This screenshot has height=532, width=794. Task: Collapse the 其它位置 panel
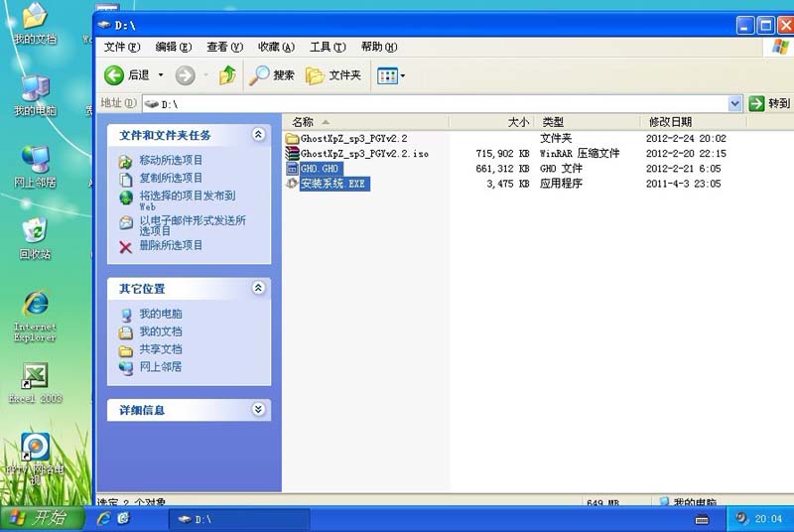[258, 288]
